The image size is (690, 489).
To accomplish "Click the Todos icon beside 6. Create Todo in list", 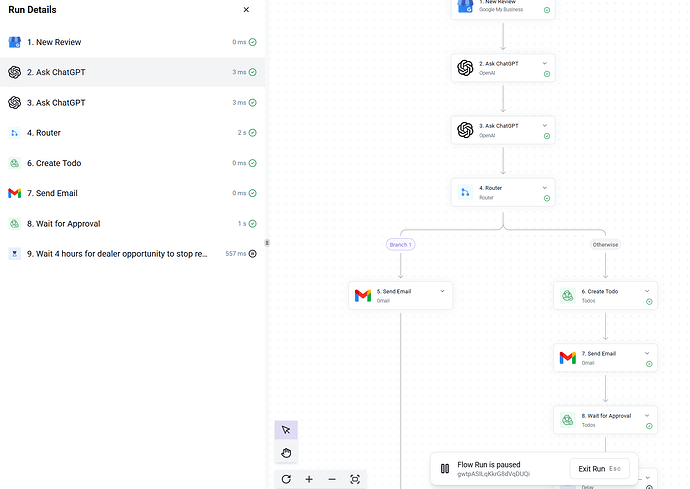I will 15,163.
